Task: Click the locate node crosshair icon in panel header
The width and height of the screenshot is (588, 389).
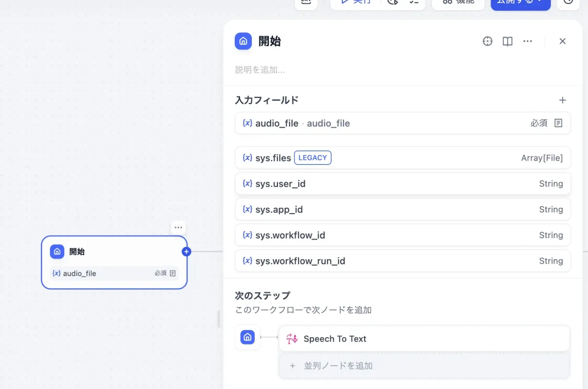Action: [x=487, y=41]
